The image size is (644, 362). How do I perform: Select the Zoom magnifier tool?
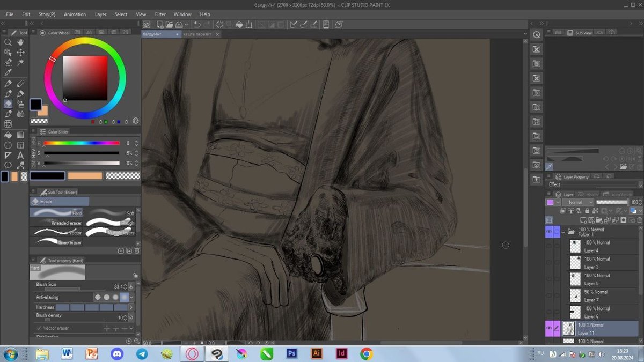pyautogui.click(x=8, y=42)
